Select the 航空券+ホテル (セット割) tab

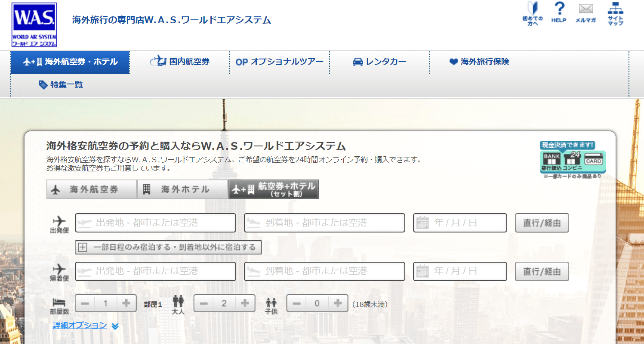click(274, 189)
